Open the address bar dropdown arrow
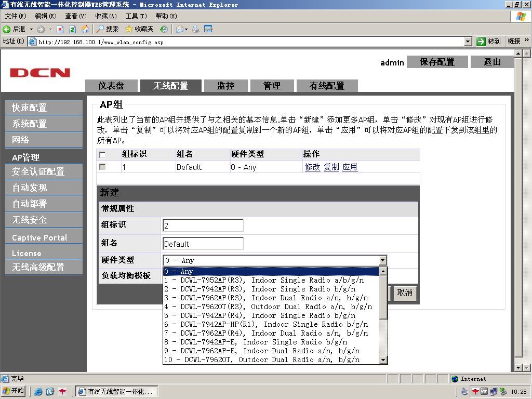 [468, 42]
